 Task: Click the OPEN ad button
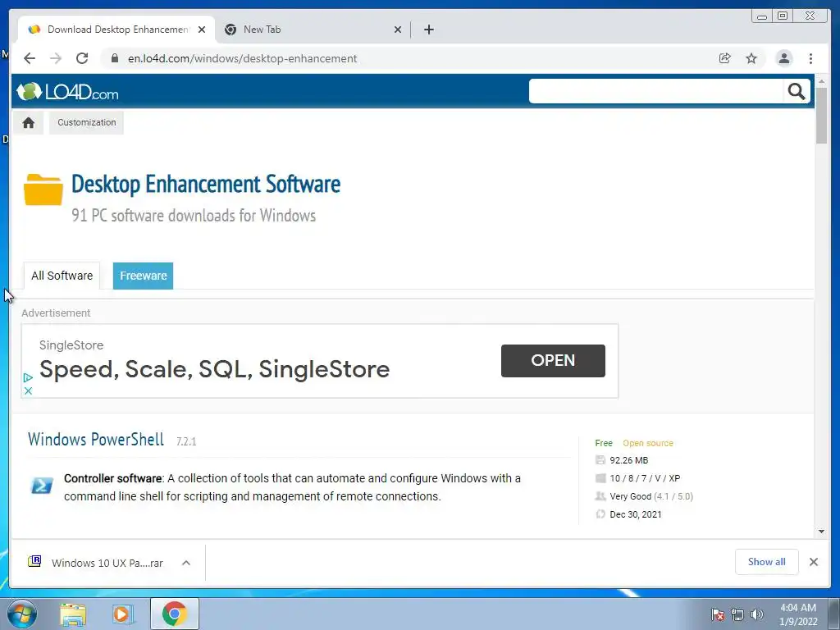[553, 361]
